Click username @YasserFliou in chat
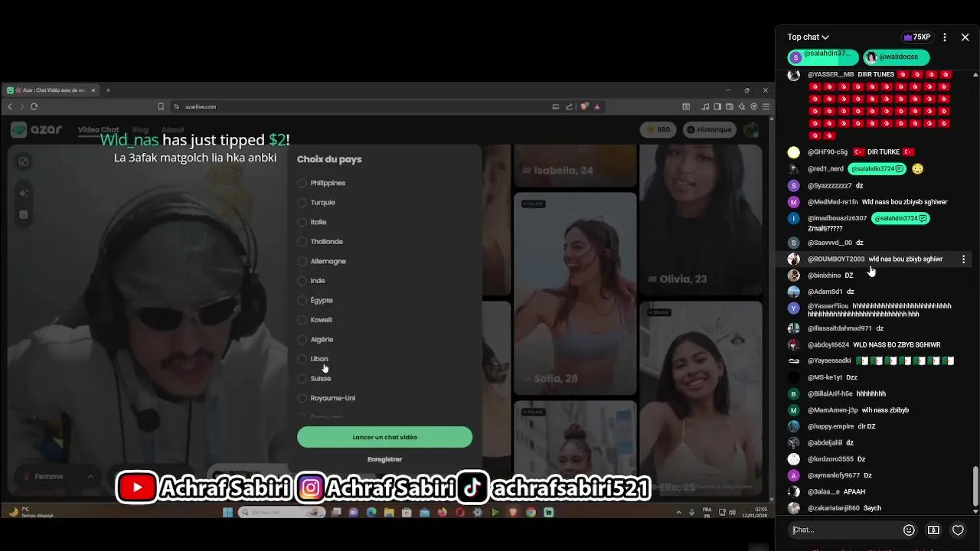 click(828, 306)
